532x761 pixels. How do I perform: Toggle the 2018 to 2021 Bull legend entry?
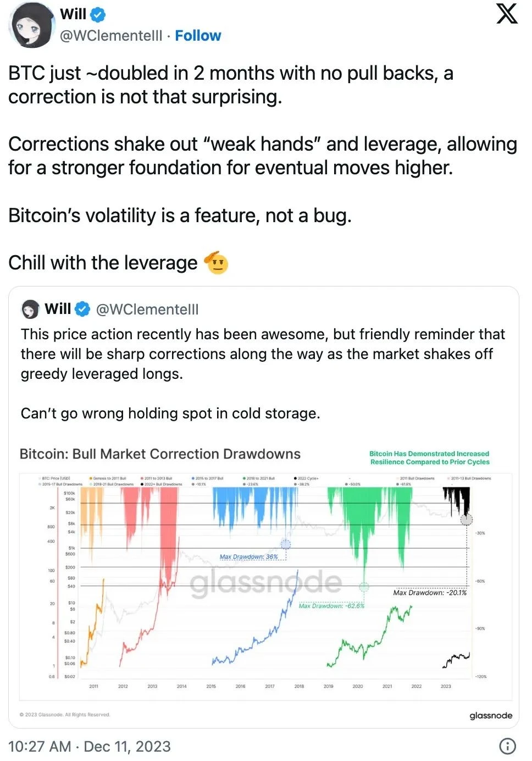click(260, 478)
